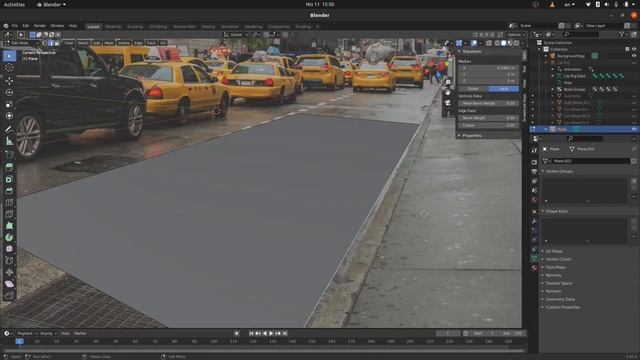Jump to the timeline end frame
The width and height of the screenshot is (640, 360).
pos(285,333)
